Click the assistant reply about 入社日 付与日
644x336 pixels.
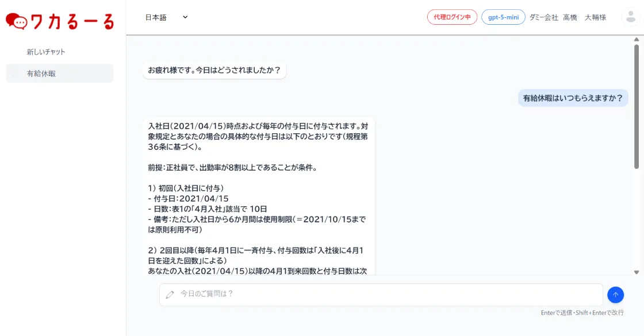[x=259, y=195]
